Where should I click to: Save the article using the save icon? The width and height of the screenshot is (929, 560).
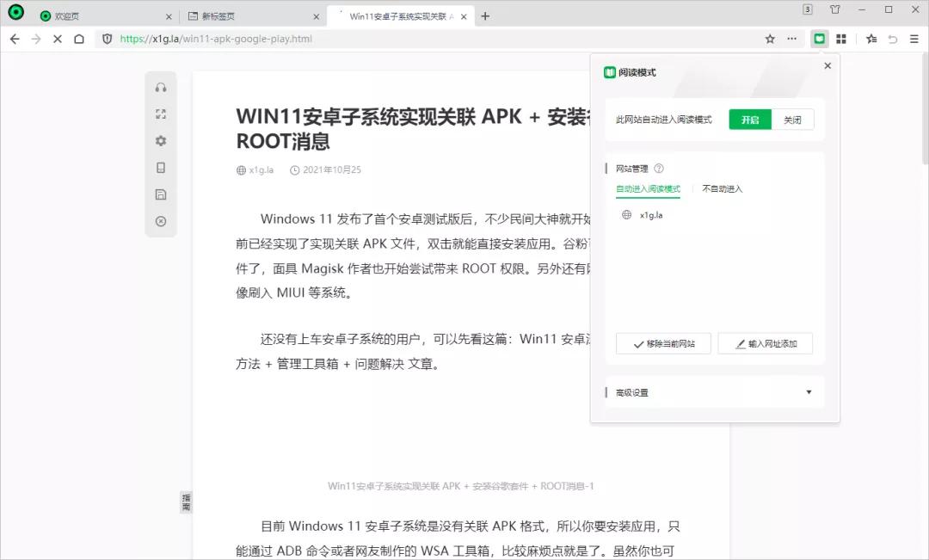coord(160,194)
